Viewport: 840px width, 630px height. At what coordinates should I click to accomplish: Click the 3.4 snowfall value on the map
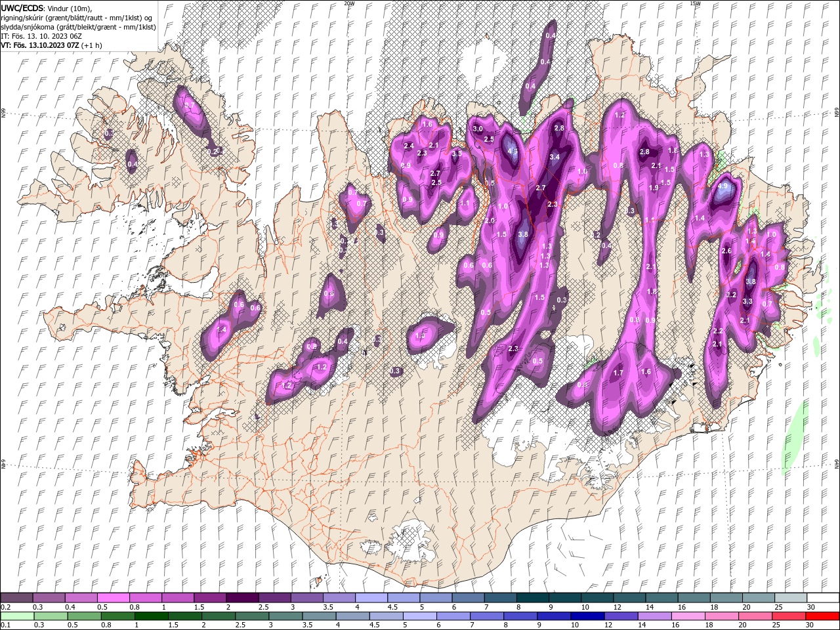[x=555, y=157]
